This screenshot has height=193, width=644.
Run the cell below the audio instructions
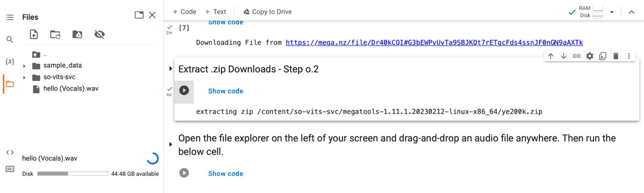click(x=184, y=173)
